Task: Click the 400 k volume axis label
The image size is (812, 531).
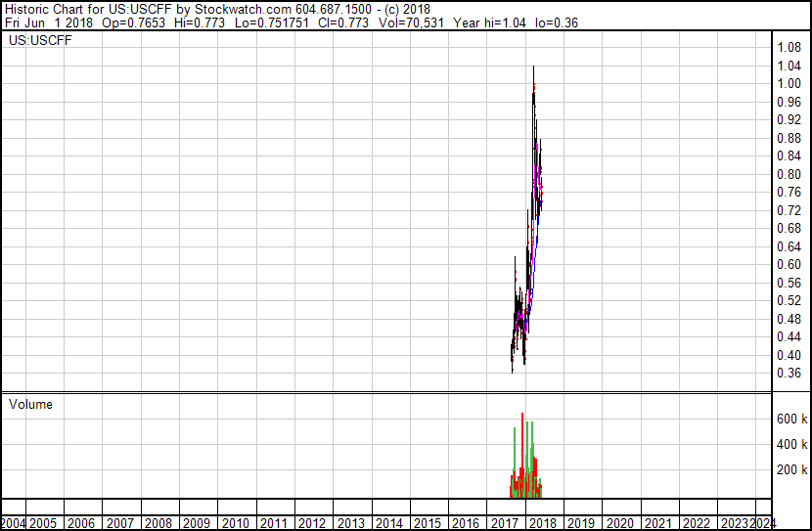Action: (791, 444)
